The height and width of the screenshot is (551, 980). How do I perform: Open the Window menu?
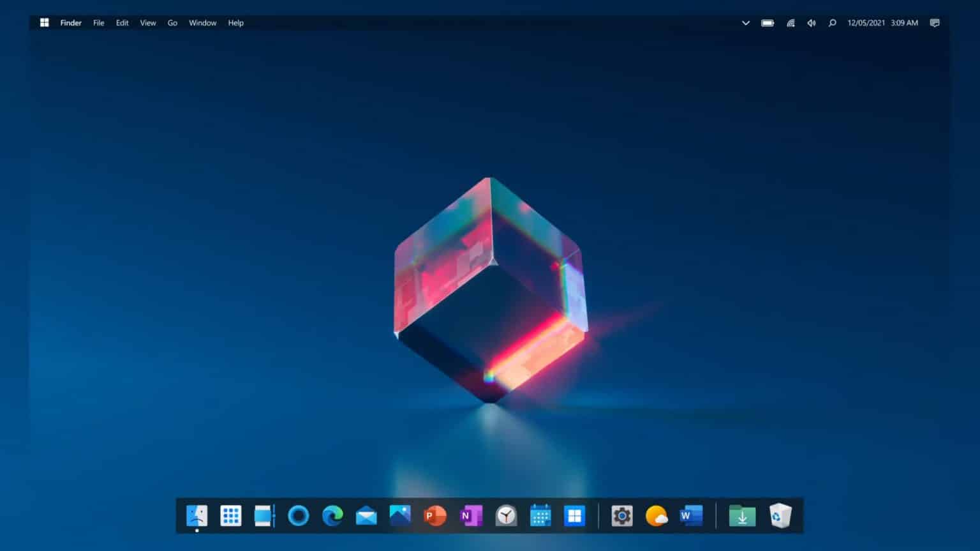202,23
